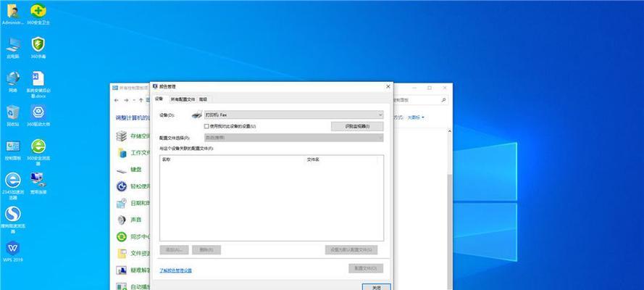Open the 配置文件选择 profile selection dropdown
The width and height of the screenshot is (644, 290).
[x=293, y=138]
